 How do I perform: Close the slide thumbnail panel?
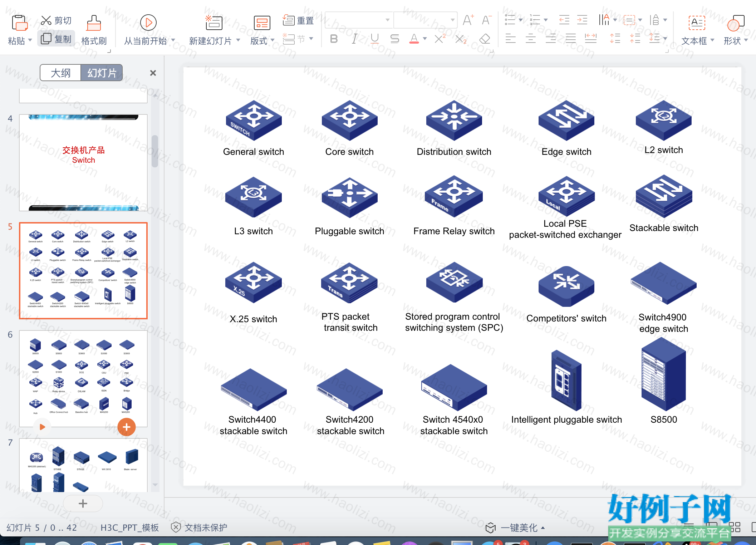tap(153, 73)
